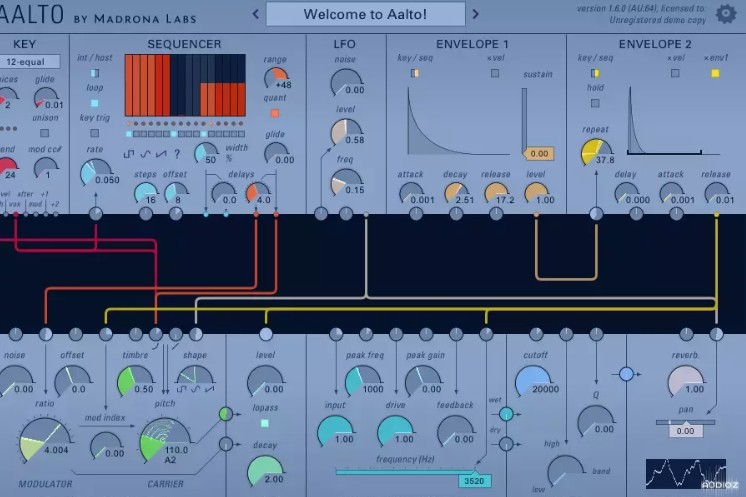Select the sine wave sequencer shape icon
Screen dimensions: 746x497
(x=145, y=154)
